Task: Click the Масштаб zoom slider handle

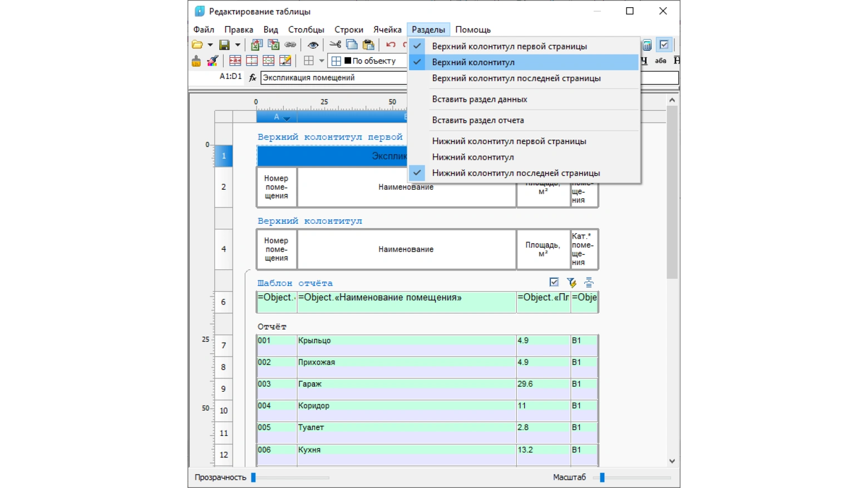Action: click(602, 477)
